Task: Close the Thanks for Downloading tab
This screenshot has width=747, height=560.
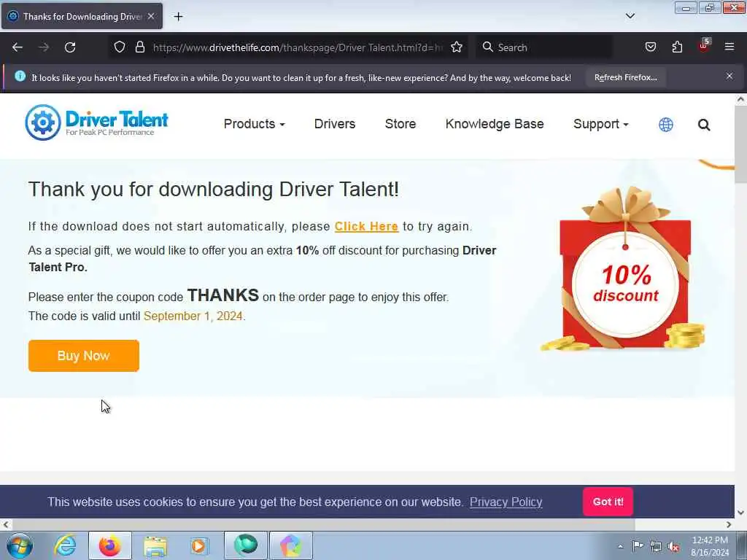Action: [151, 16]
